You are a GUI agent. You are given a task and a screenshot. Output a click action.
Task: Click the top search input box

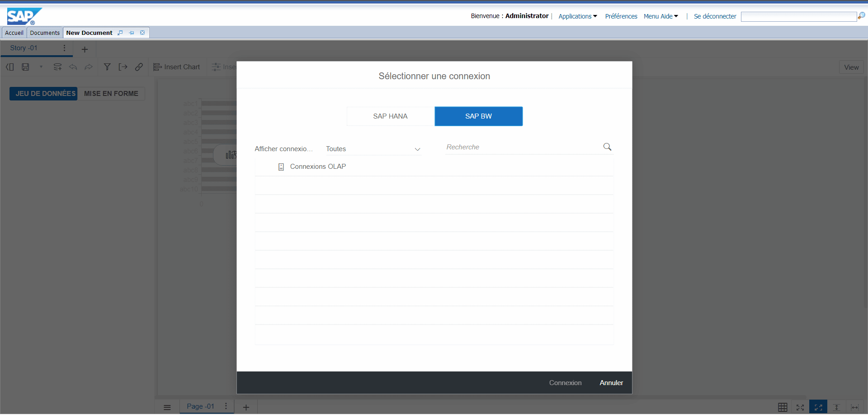tap(799, 17)
